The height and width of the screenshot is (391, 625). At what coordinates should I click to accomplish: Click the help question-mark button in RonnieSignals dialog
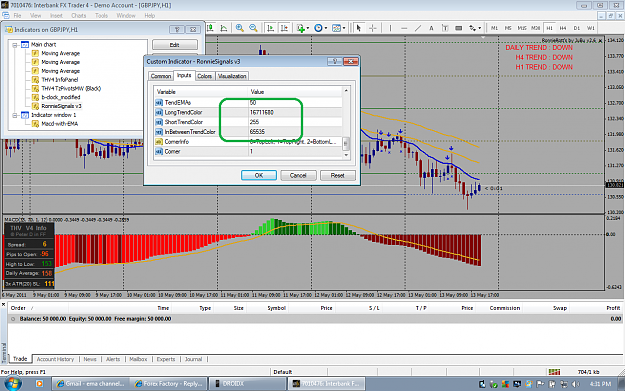[334, 61]
